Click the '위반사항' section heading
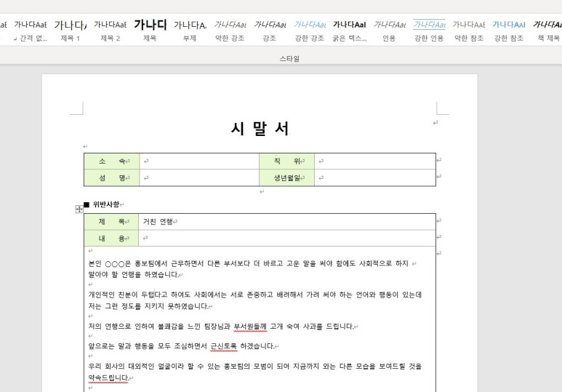This screenshot has width=562, height=392. pyautogui.click(x=106, y=204)
